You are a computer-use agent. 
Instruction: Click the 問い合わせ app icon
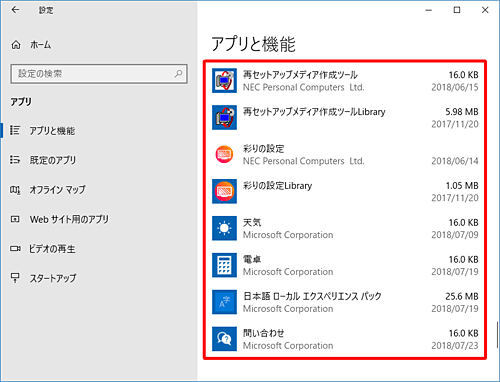(224, 339)
